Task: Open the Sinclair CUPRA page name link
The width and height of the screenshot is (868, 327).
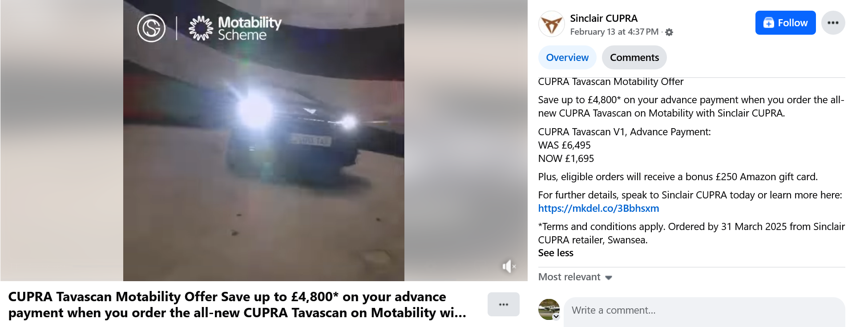Action: point(604,18)
